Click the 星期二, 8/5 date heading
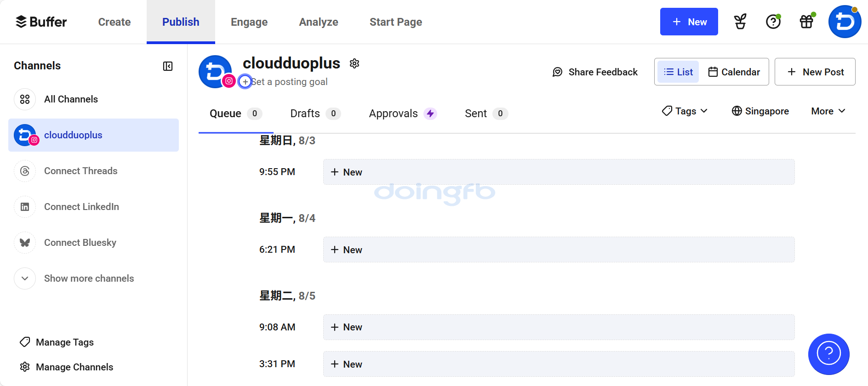Screen dimensions: 868x386 pos(287,296)
